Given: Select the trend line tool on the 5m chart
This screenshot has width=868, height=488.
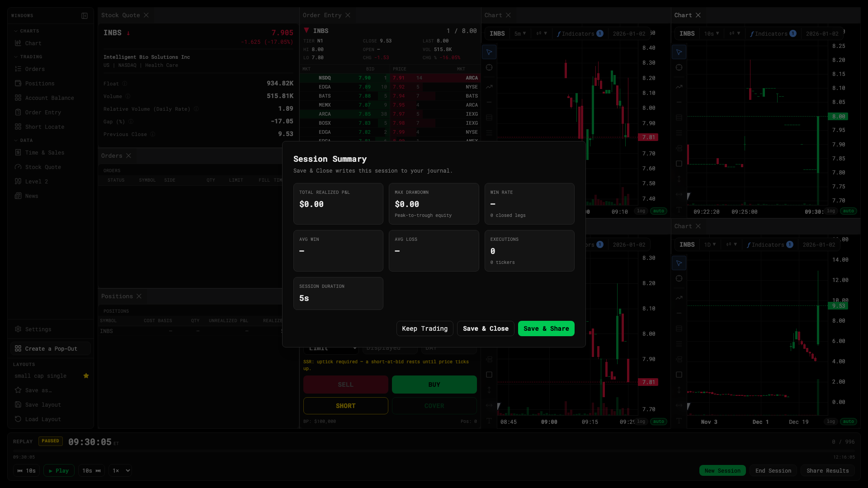Looking at the screenshot, I should (489, 87).
